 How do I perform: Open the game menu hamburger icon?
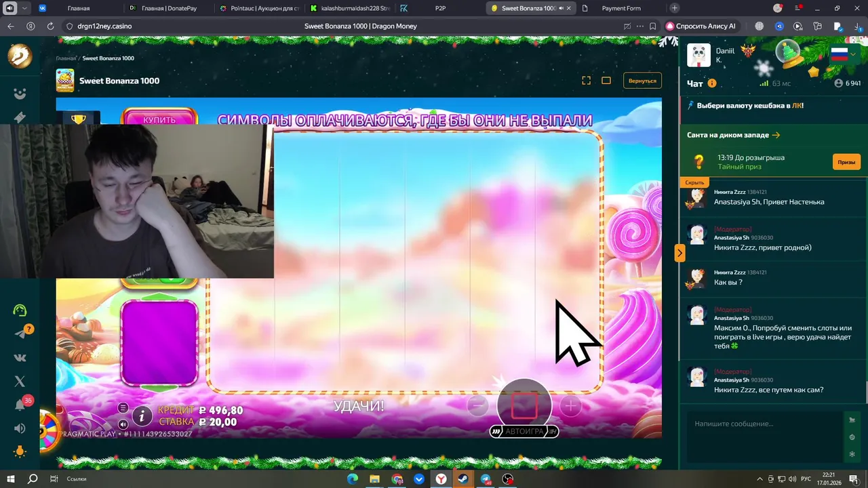click(x=123, y=407)
